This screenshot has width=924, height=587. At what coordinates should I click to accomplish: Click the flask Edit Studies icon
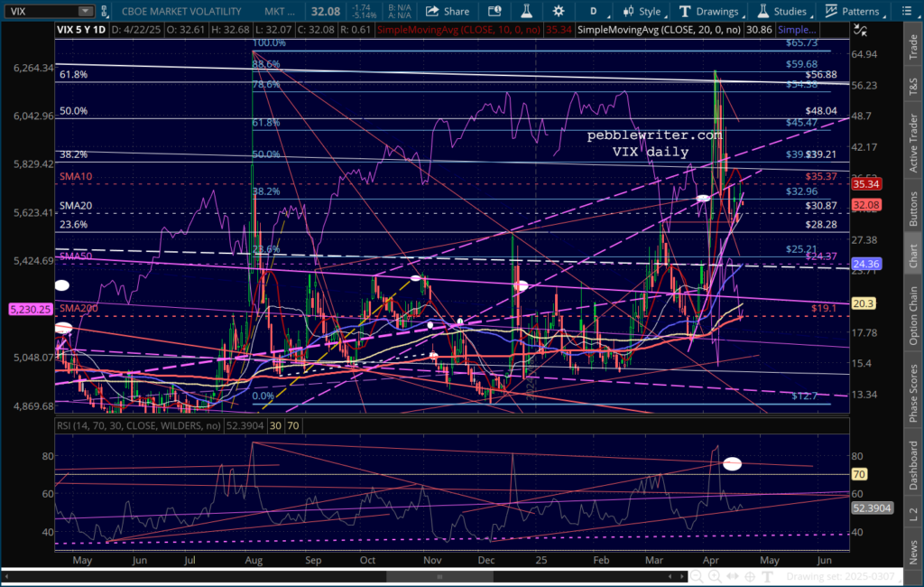click(526, 11)
